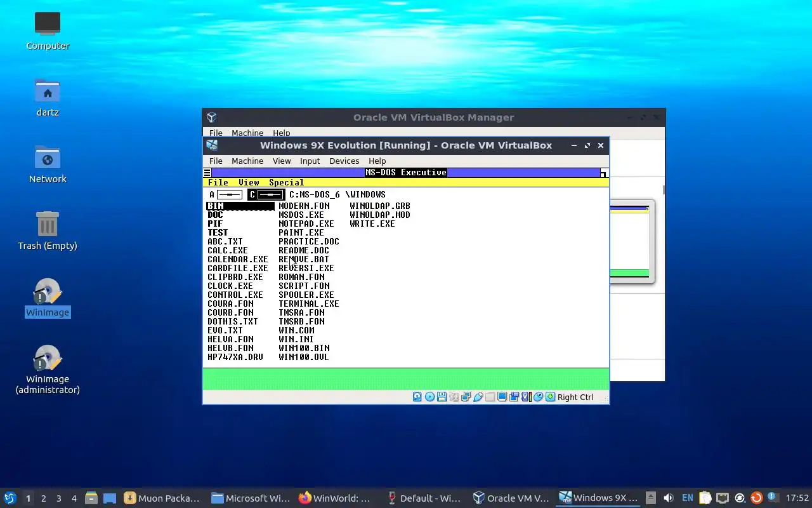Click the USB devices indicator in VM status bar

[478, 397]
